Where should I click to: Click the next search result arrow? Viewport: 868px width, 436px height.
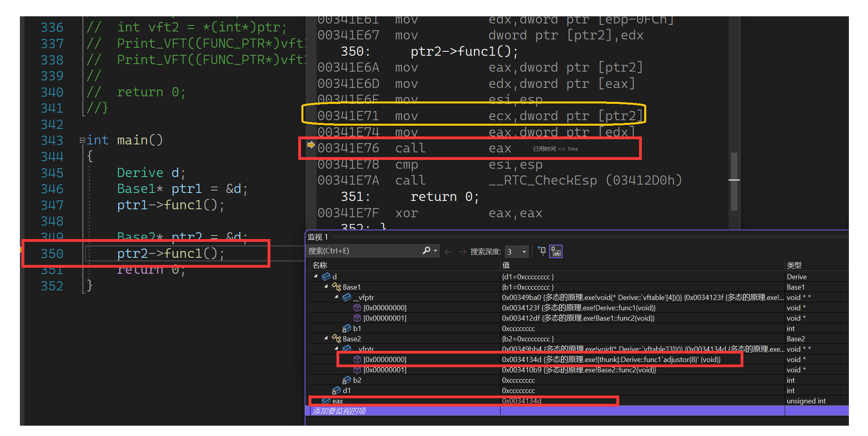click(x=462, y=251)
